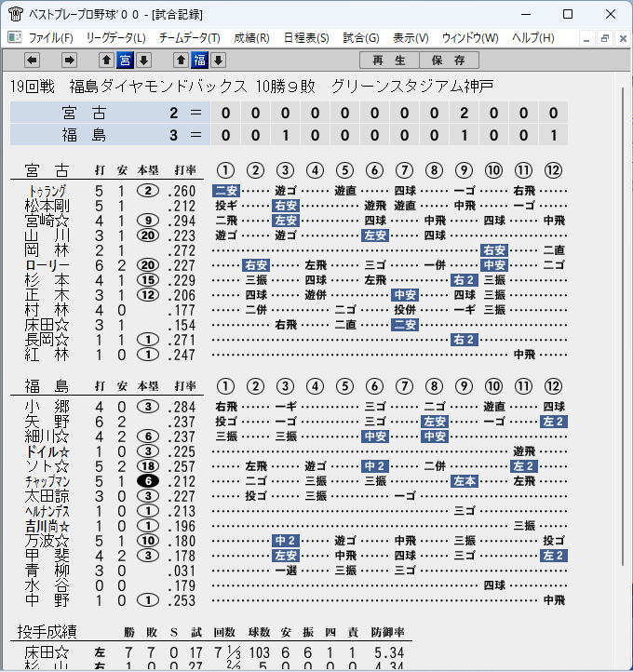Click ローリー's 右安 single in inning 2
The image size is (633, 672).
point(256,265)
